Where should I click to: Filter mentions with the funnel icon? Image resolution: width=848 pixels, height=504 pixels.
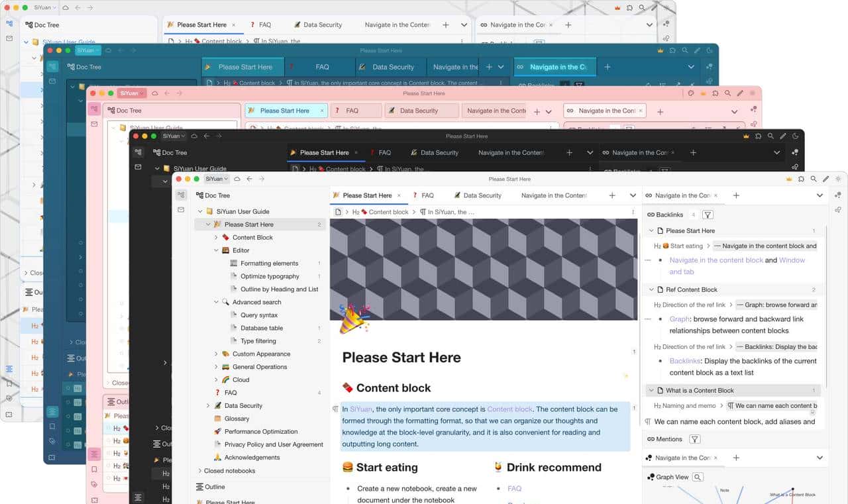tap(694, 439)
